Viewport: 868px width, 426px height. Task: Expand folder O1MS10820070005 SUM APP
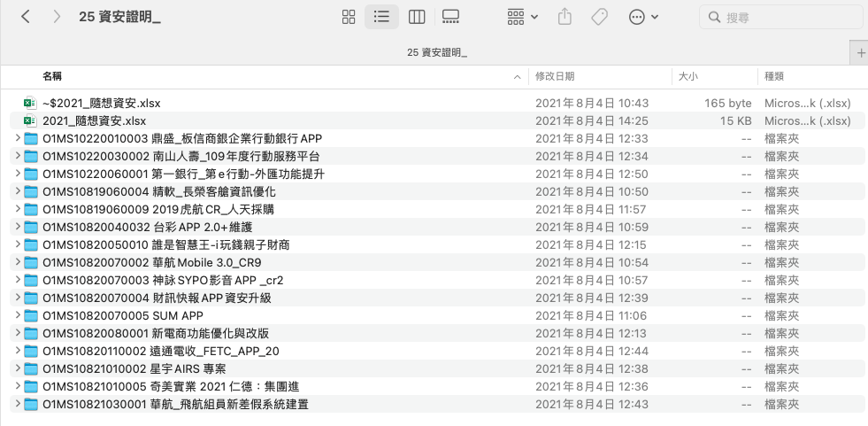click(x=17, y=315)
